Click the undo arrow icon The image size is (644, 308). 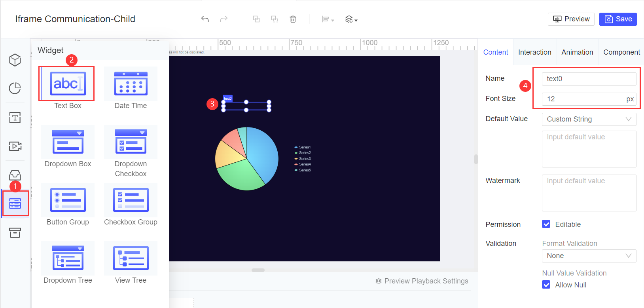click(x=205, y=19)
